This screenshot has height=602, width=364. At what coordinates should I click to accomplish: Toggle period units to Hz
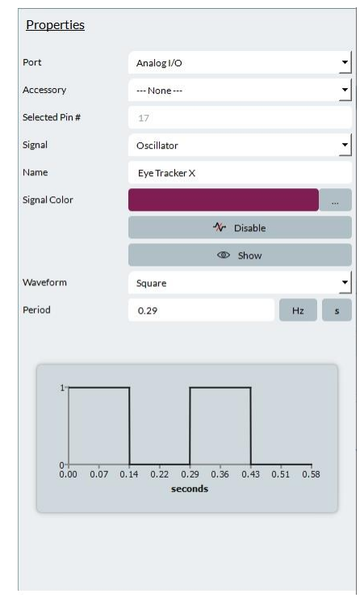298,310
